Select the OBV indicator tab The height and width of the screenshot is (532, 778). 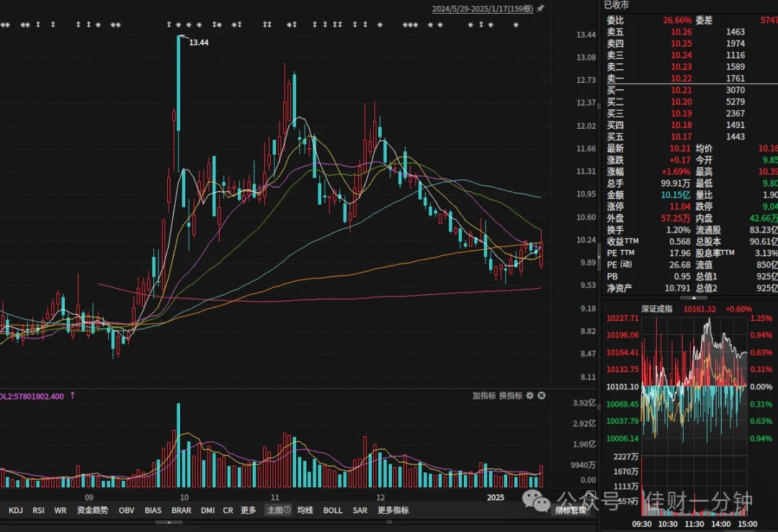coord(127,510)
